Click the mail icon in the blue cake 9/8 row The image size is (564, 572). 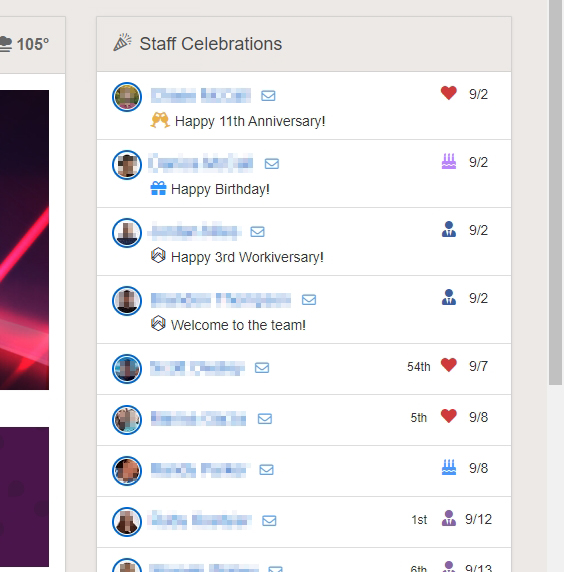(266, 469)
